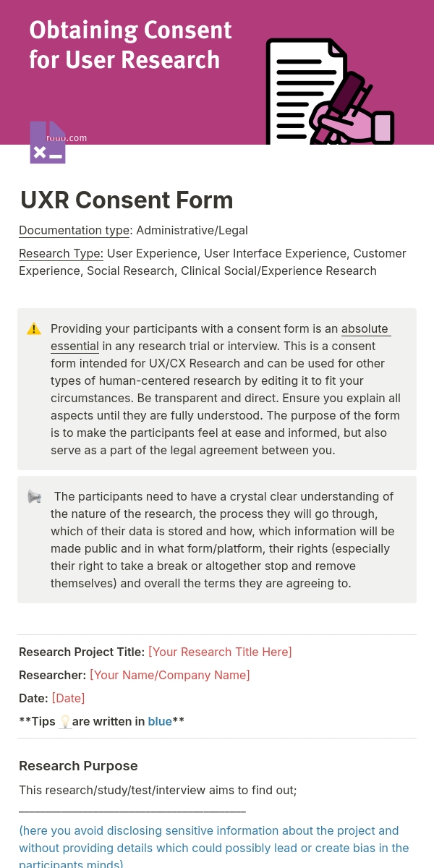Click the "Research Purpose" heading
This screenshot has height=868, width=434.
click(78, 766)
